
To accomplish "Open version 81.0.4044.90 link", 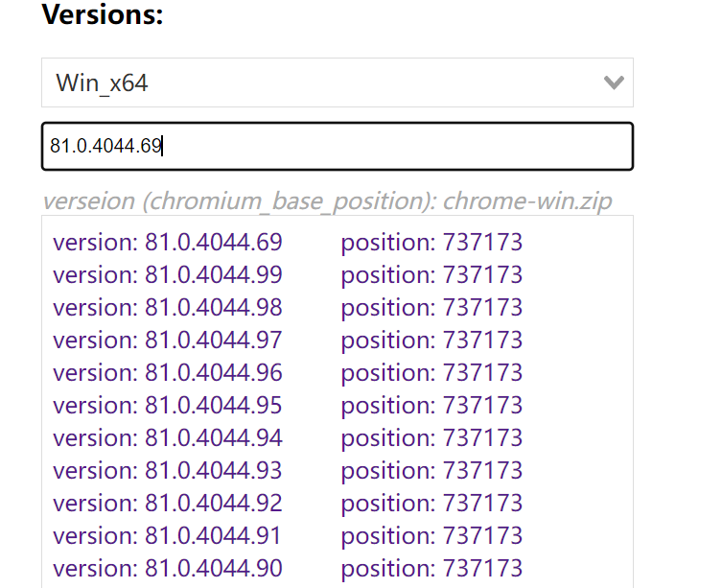I will tap(168, 568).
